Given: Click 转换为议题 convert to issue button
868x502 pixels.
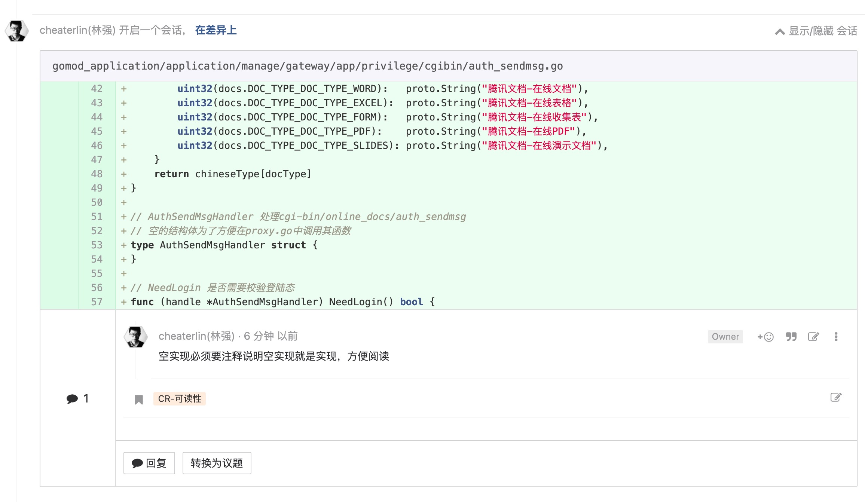Looking at the screenshot, I should (217, 463).
